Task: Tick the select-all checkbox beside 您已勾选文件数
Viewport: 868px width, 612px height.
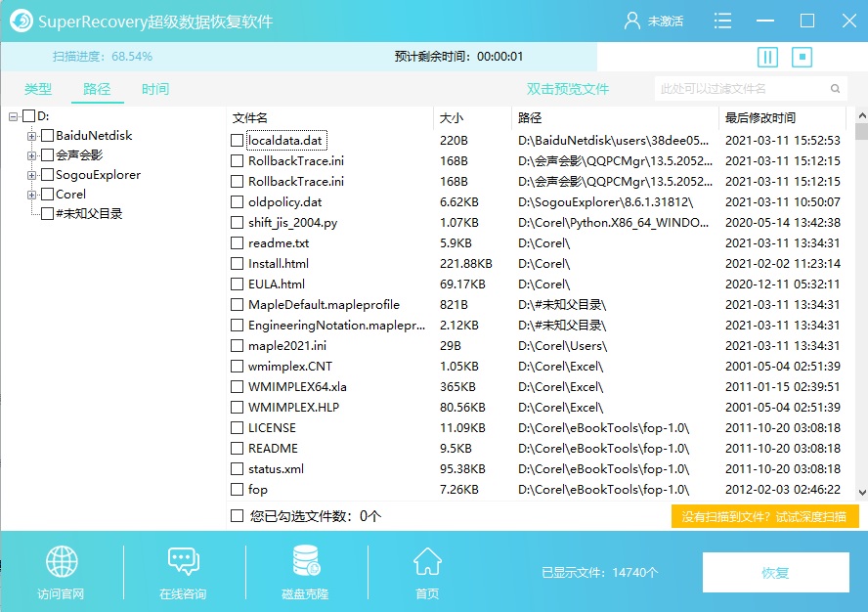Action: pos(237,516)
